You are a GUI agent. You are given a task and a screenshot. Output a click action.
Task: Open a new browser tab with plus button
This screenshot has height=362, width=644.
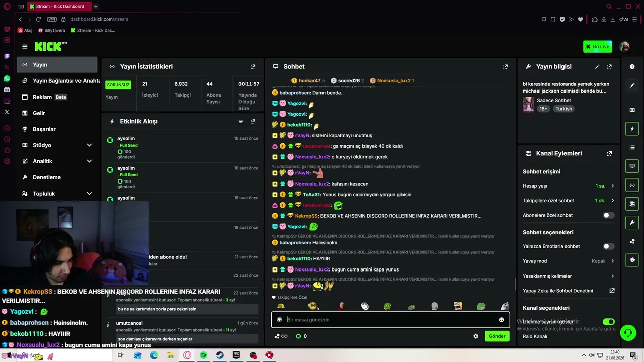[x=96, y=7]
